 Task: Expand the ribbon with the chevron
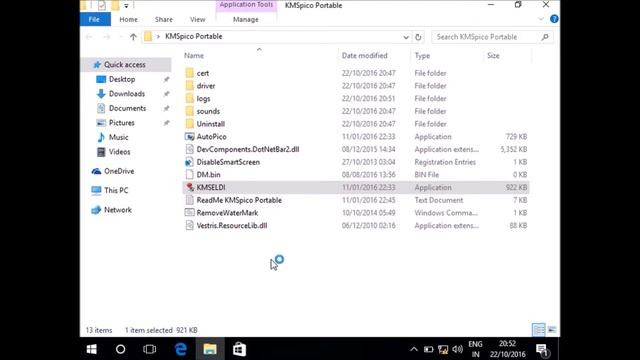(541, 19)
